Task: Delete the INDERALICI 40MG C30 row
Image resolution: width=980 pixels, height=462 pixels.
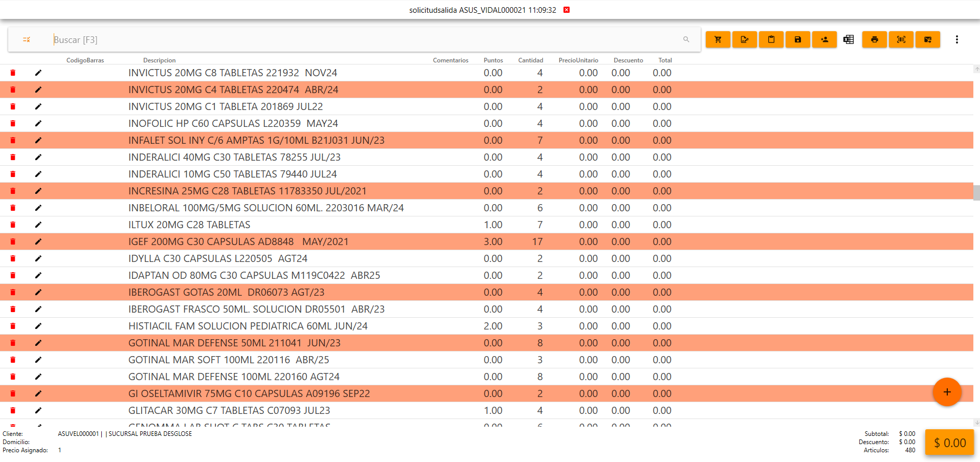Action: tap(13, 157)
